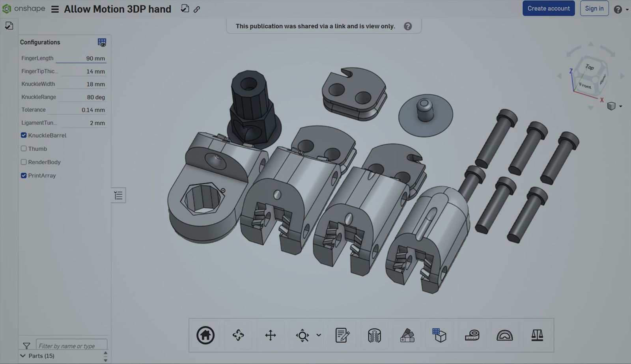Open the hamburger menu next to Onshape logo
631x364 pixels.
point(54,8)
